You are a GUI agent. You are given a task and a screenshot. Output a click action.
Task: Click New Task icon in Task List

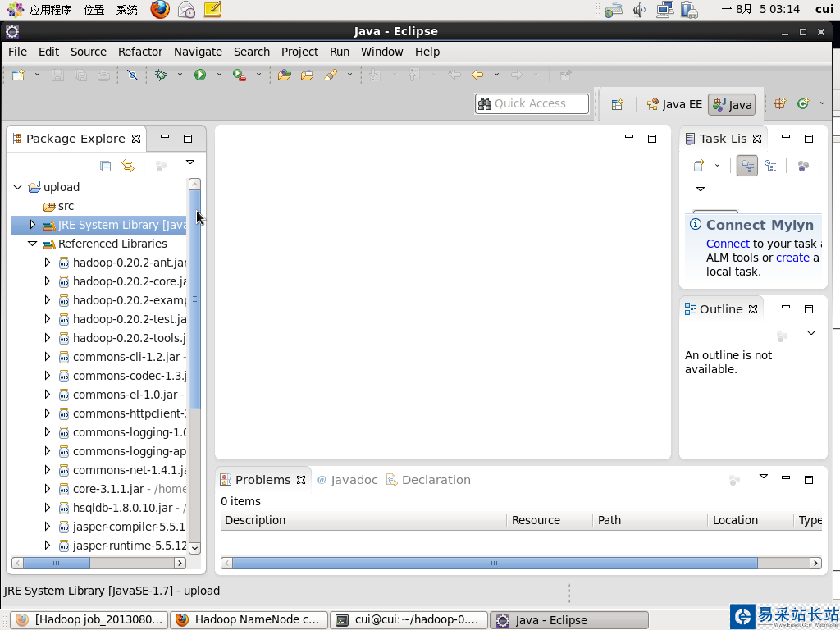[x=699, y=166]
